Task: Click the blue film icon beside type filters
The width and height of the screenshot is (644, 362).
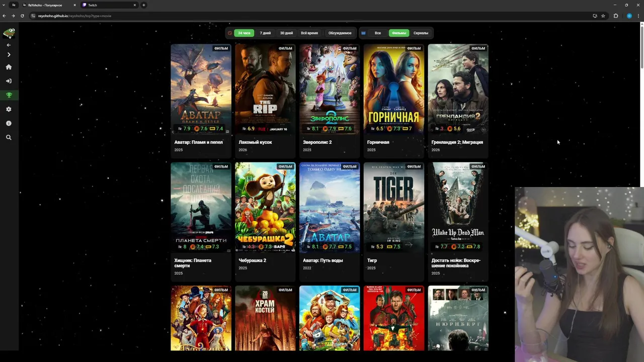Action: click(363, 33)
